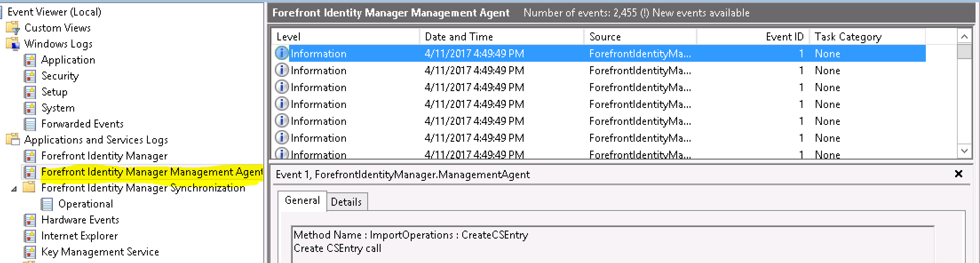Click the Forefront Identity Manager log icon
This screenshot has width=980, height=263.
click(30, 156)
